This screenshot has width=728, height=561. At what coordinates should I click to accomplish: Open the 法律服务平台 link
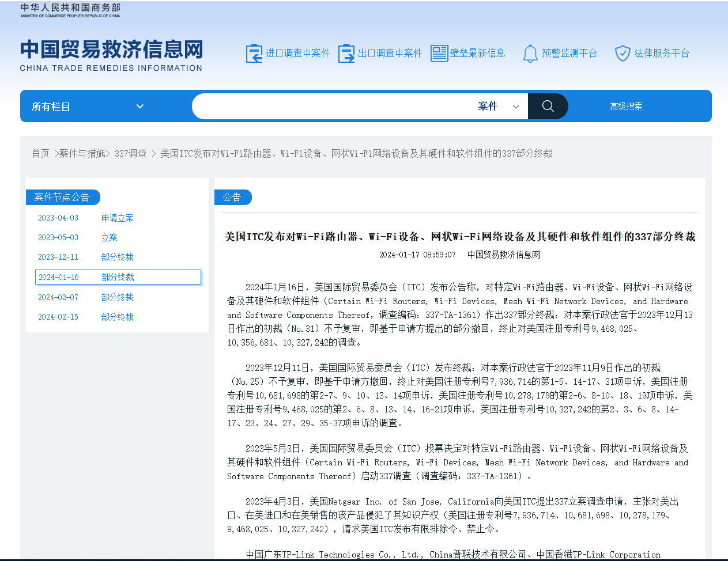662,53
